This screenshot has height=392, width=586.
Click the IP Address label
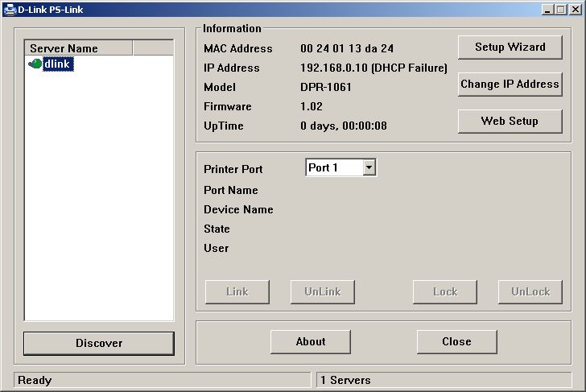pos(231,68)
